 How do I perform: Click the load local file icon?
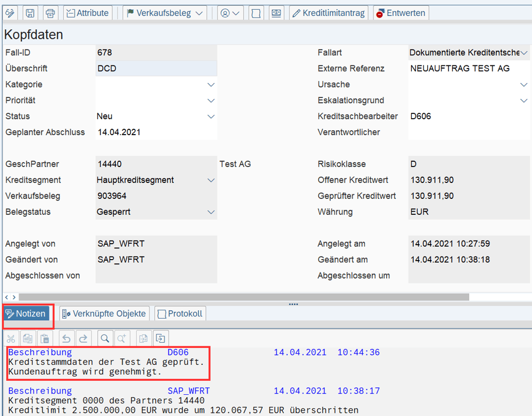(144, 338)
